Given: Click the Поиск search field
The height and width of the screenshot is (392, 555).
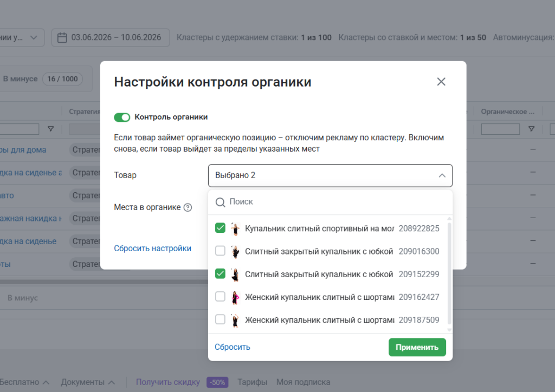Looking at the screenshot, I should pos(330,202).
